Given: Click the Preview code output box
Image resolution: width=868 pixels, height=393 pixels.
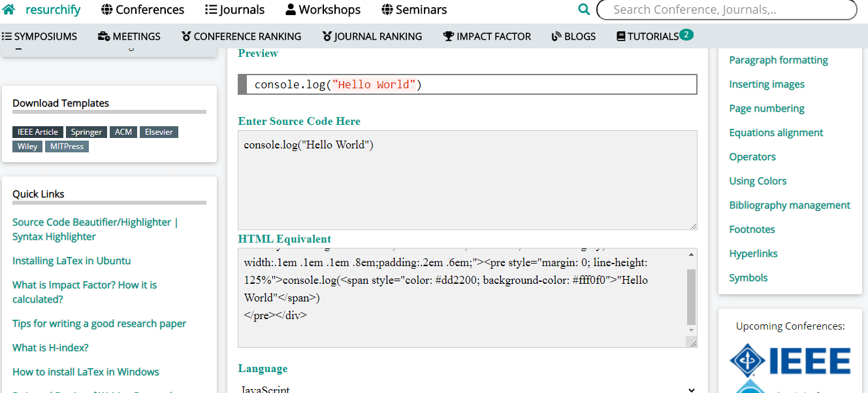Looking at the screenshot, I should (468, 84).
